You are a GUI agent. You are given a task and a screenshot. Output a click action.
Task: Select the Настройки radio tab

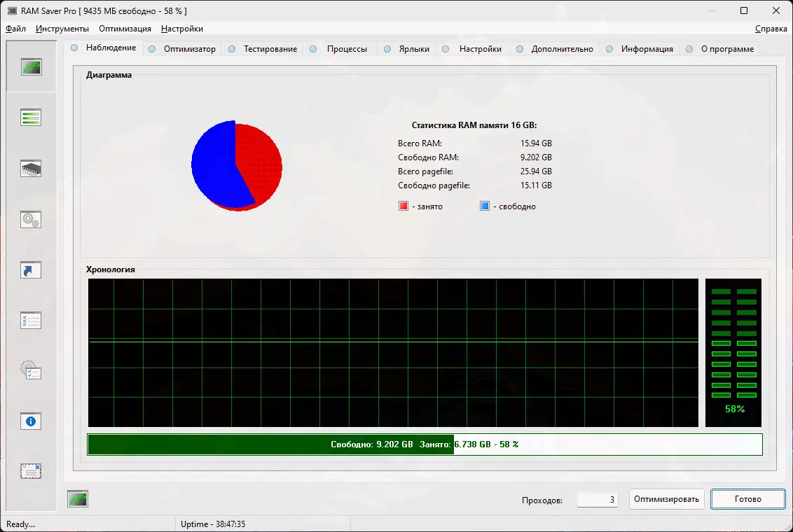coord(472,49)
